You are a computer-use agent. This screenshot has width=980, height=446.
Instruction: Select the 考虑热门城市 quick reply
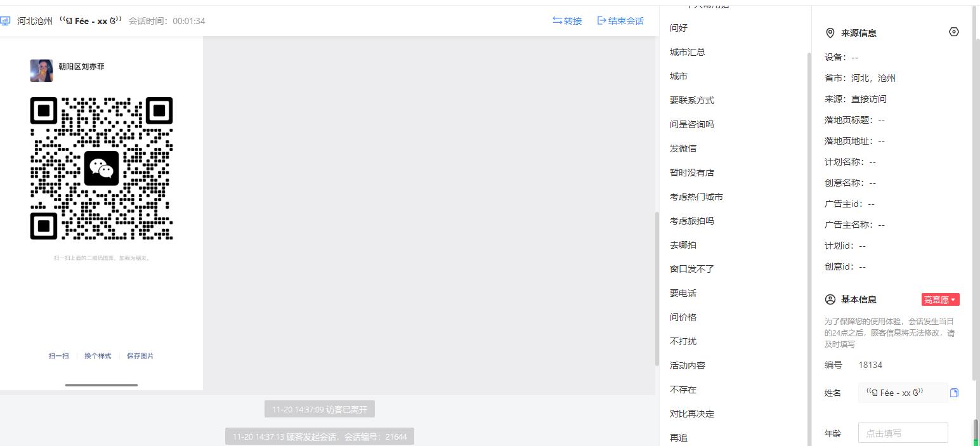pos(696,197)
